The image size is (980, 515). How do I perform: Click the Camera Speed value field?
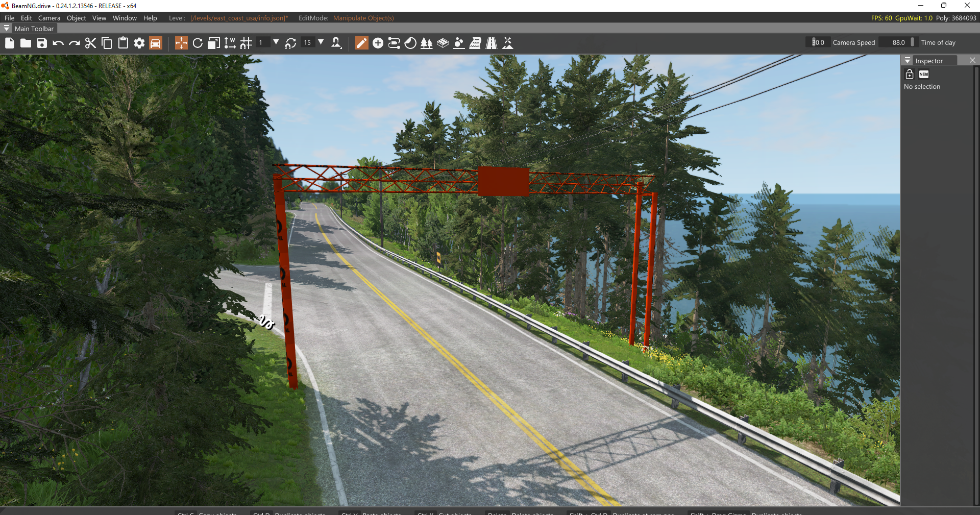pos(818,42)
